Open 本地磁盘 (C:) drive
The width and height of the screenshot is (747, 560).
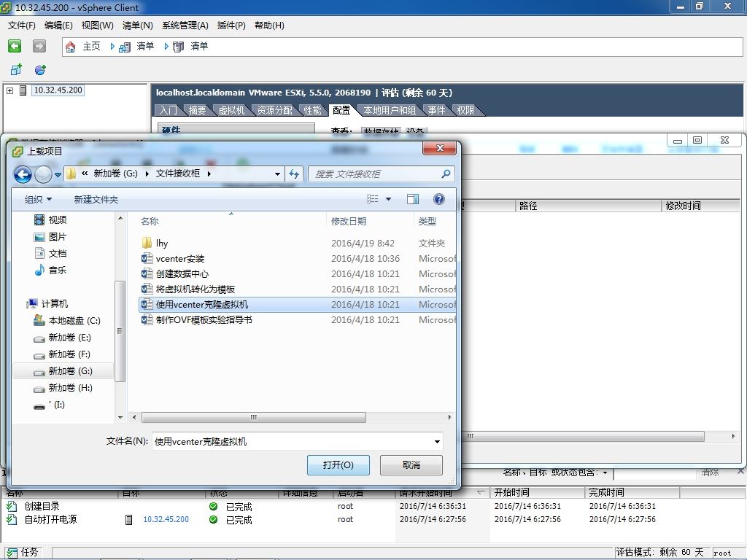click(x=66, y=321)
